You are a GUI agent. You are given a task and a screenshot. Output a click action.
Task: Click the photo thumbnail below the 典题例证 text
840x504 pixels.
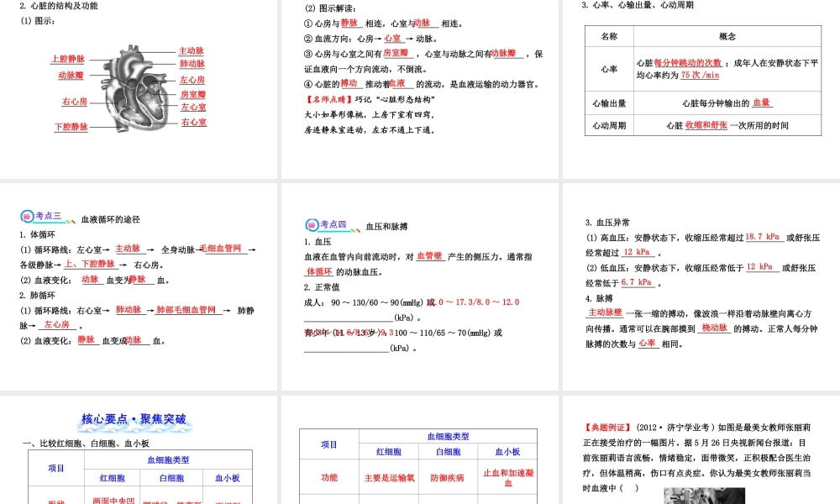point(704,496)
